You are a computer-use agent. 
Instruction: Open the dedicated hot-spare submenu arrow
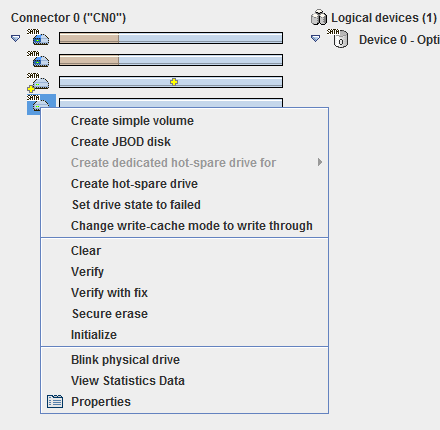pos(320,162)
